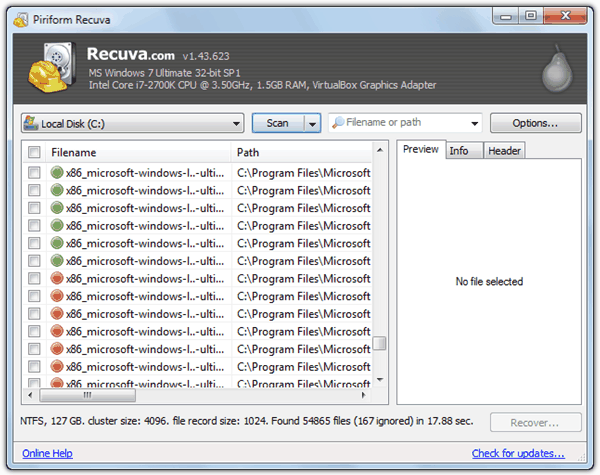
Task: Click the version text v1.43.623
Action: [206, 56]
